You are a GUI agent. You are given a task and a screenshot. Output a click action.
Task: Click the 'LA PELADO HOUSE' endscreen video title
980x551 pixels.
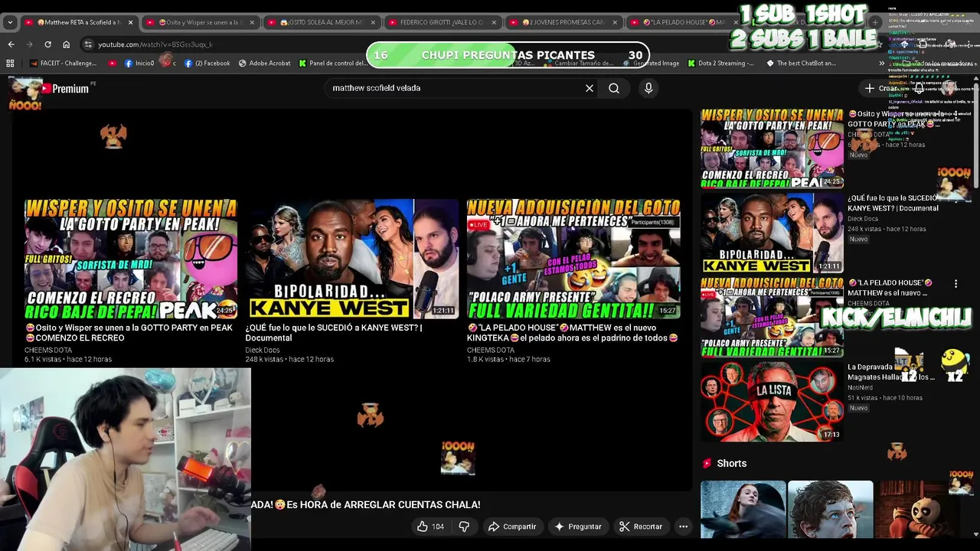coord(573,333)
